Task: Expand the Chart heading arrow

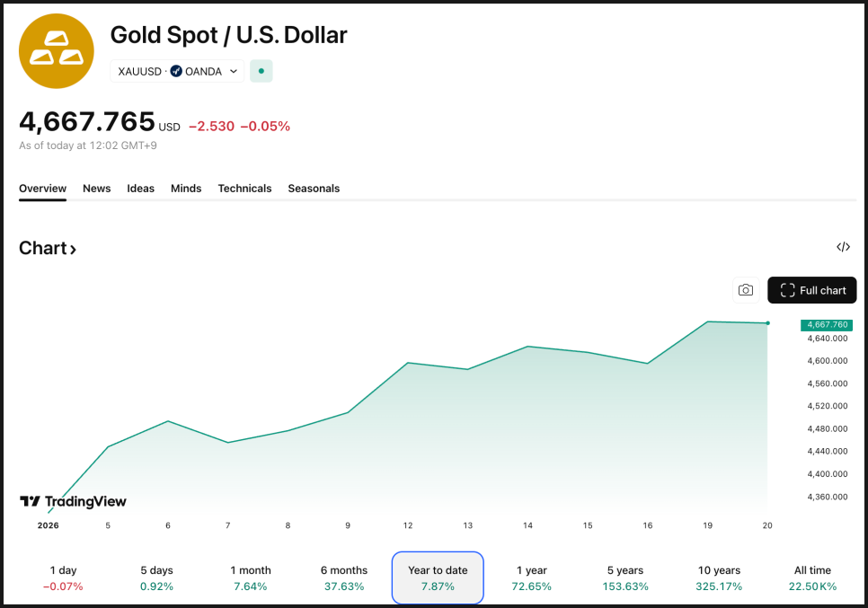Action: [48, 249]
